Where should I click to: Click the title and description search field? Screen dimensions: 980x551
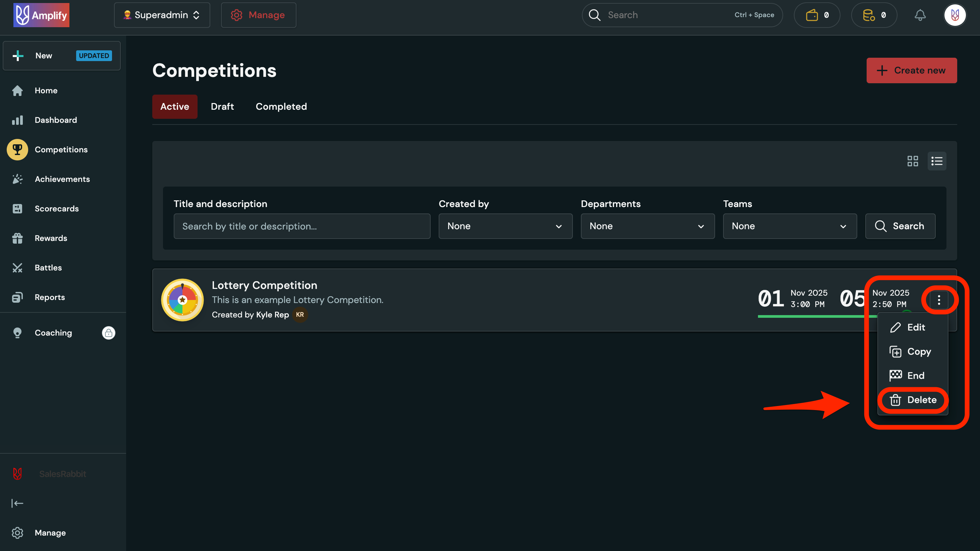coord(302,226)
